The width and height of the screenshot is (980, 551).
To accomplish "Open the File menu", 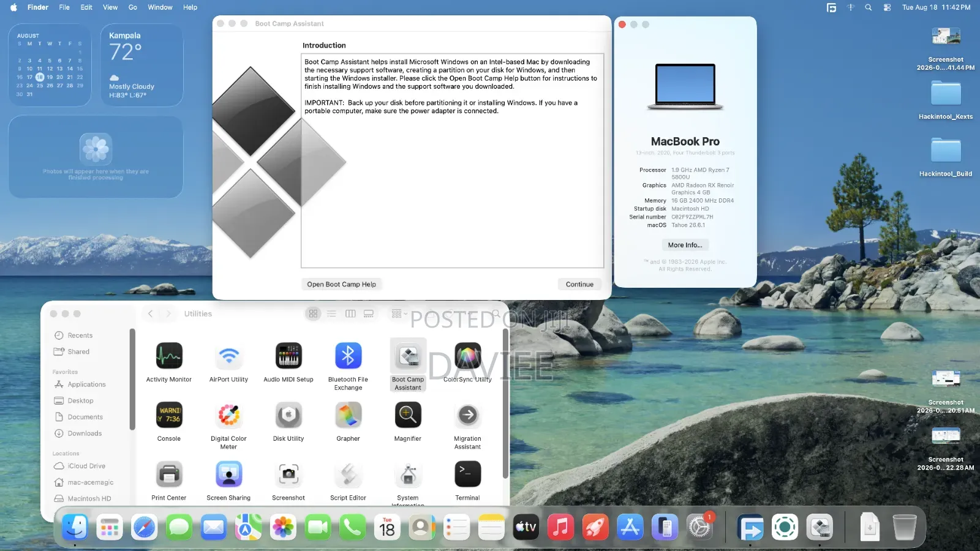I will (64, 7).
